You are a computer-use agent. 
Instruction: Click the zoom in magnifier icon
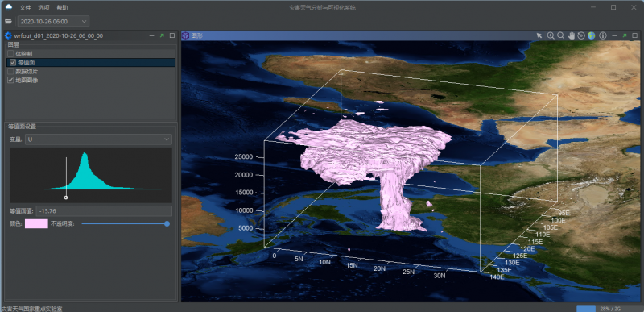pyautogui.click(x=551, y=35)
